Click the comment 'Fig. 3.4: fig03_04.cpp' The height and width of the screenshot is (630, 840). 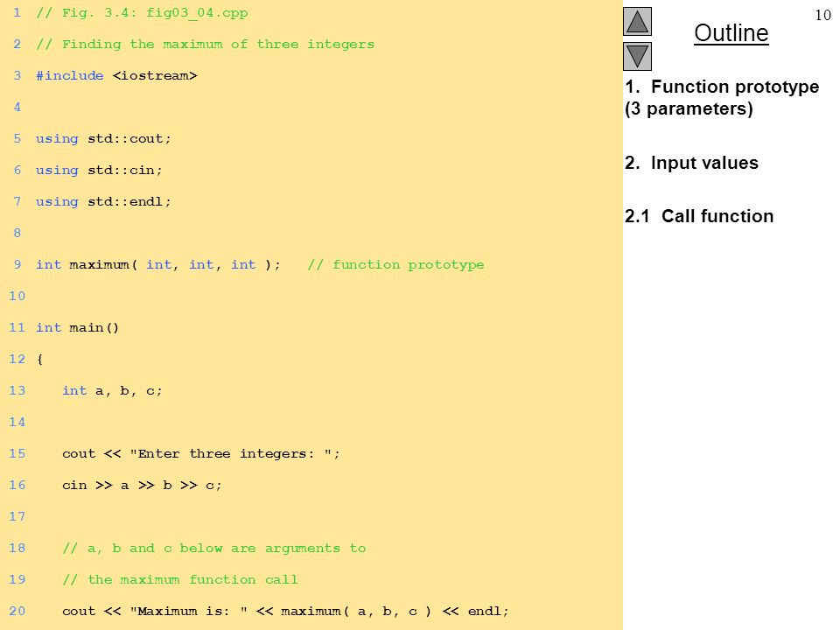coord(142,13)
